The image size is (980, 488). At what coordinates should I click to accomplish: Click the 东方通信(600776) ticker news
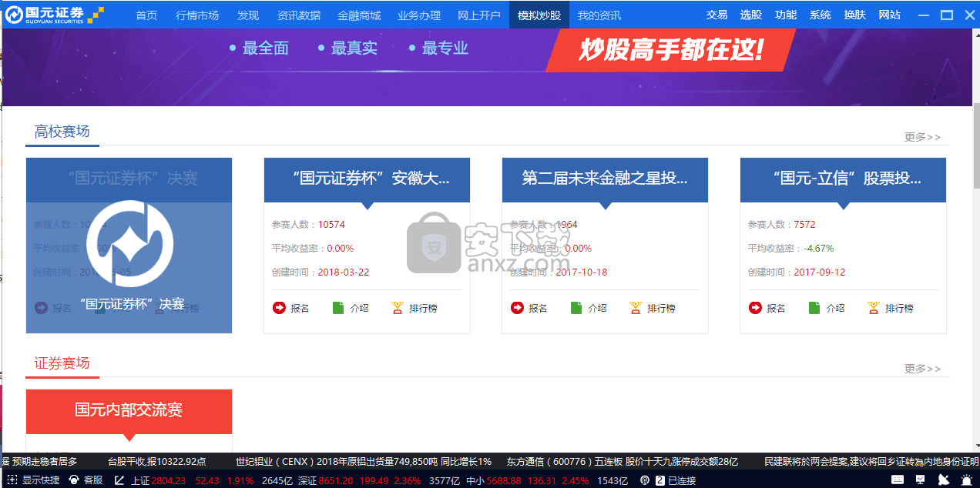(623, 462)
